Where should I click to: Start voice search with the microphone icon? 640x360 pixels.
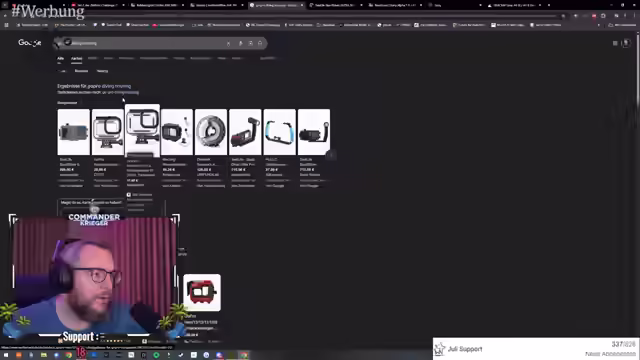(x=240, y=43)
